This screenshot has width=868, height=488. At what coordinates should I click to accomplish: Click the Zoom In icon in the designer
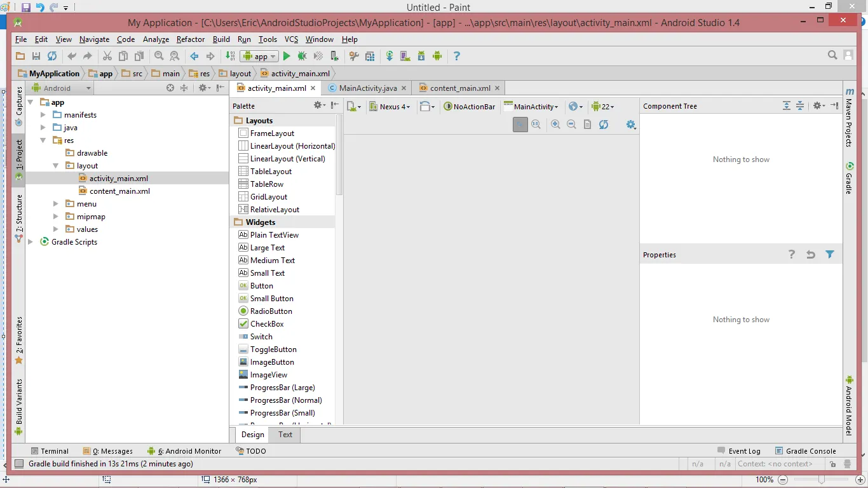click(555, 125)
